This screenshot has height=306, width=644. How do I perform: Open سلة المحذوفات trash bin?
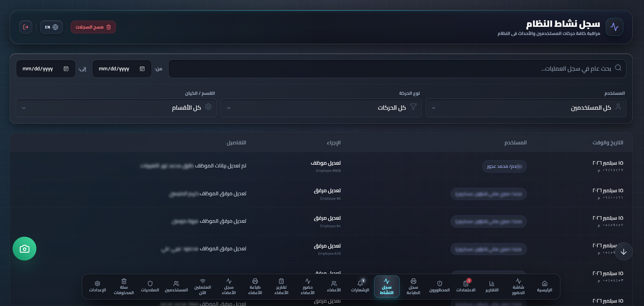tap(124, 287)
